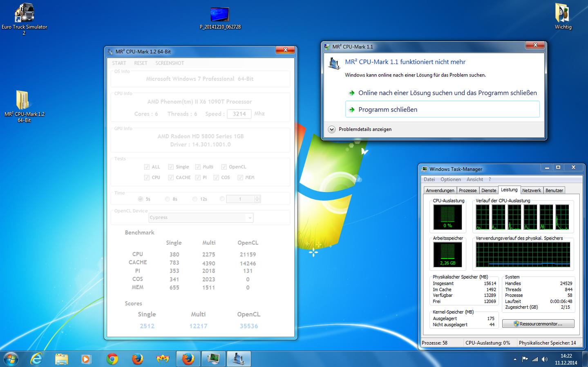The width and height of the screenshot is (588, 367).
Task: Click the CPU Speed field showing 3214
Action: click(x=239, y=114)
